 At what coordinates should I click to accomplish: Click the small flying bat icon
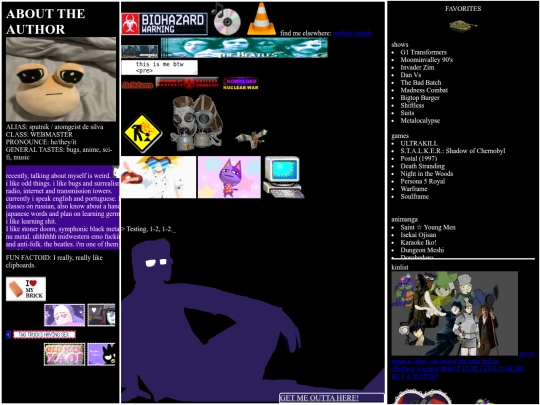click(x=252, y=139)
